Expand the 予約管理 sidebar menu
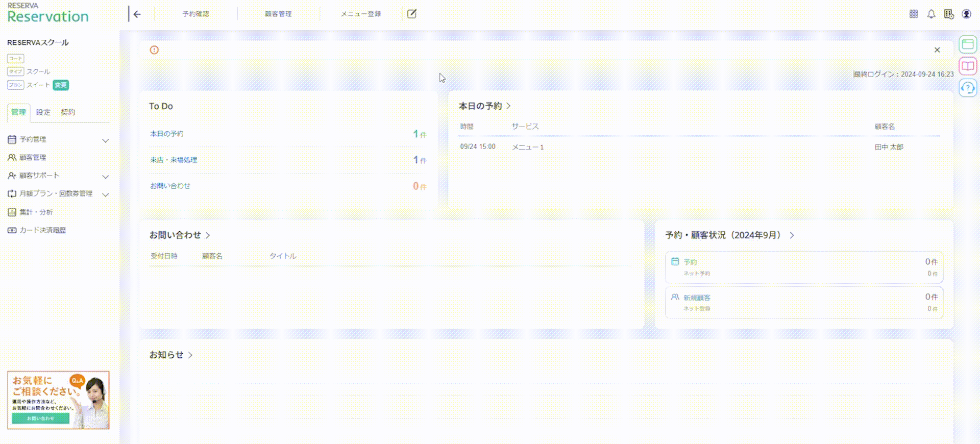Image resolution: width=980 pixels, height=444 pixels. tap(106, 140)
